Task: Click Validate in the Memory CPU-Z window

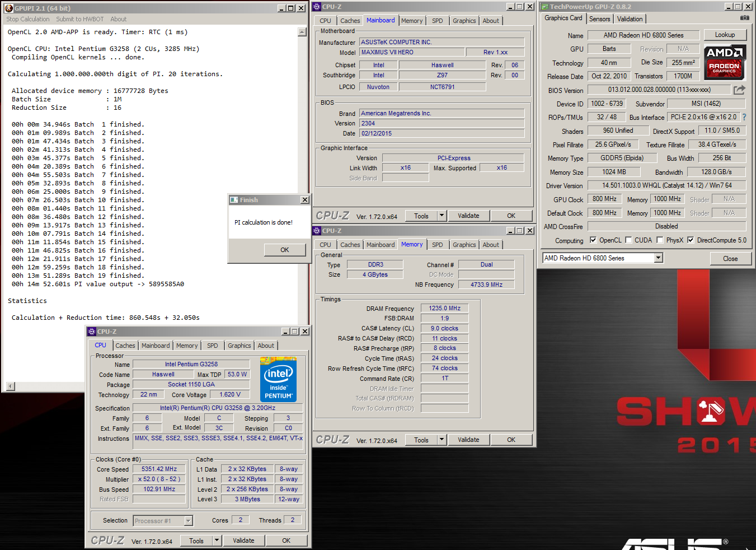Action: 468,440
